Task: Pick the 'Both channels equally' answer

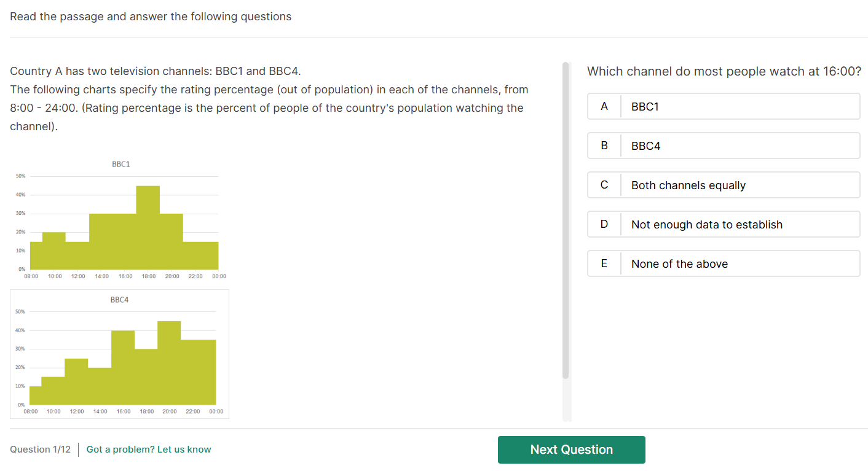Action: pyautogui.click(x=724, y=185)
